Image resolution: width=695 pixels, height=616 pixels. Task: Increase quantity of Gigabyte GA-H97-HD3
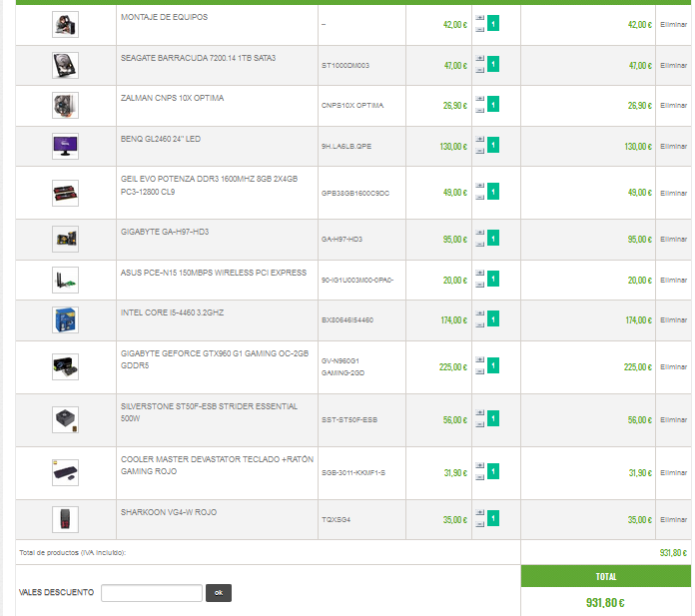479,233
